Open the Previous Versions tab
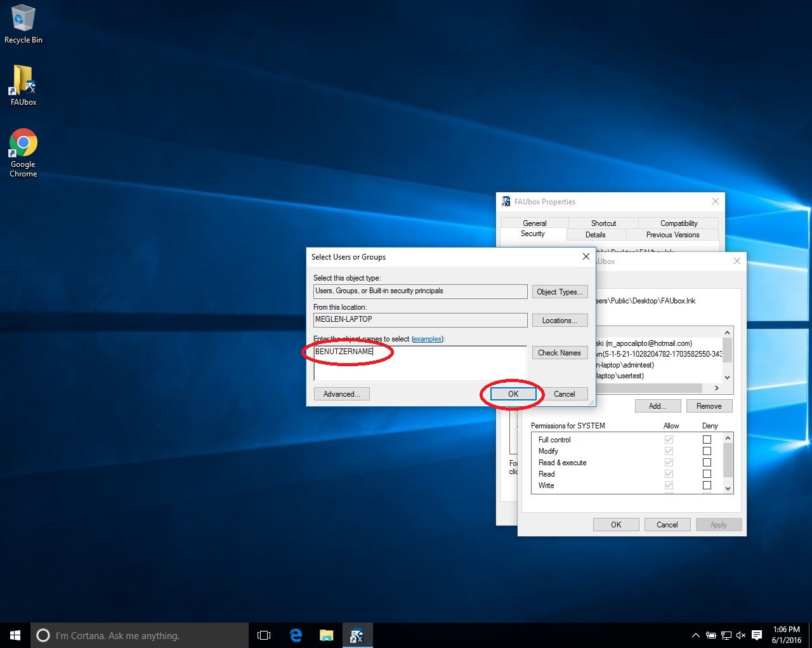812x648 pixels. click(672, 234)
